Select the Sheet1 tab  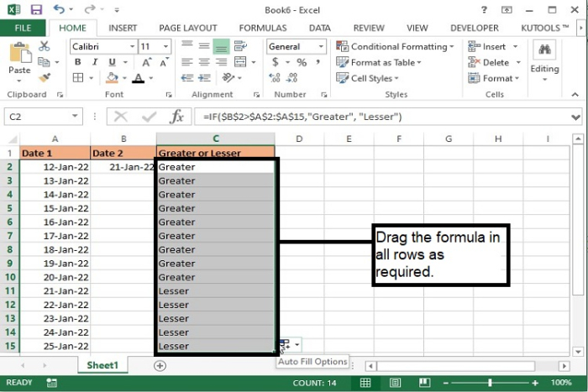coord(102,365)
